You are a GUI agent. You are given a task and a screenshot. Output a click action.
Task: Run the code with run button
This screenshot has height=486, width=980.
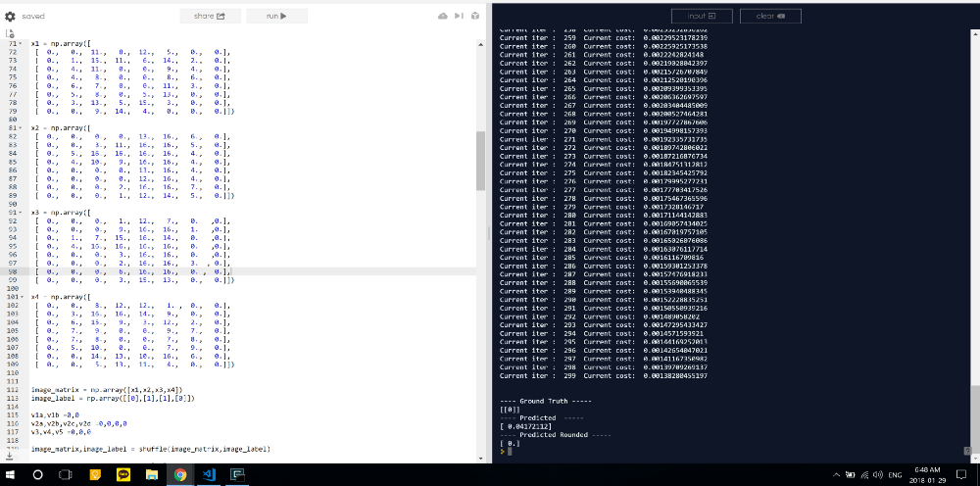[276, 17]
